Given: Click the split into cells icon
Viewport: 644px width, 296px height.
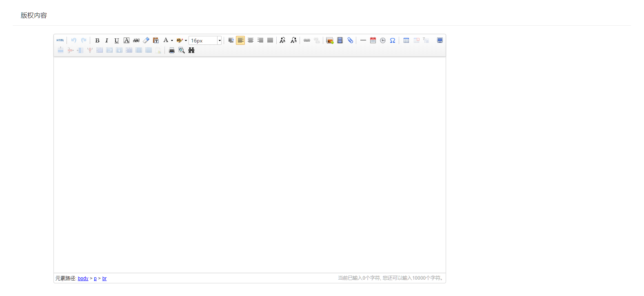Looking at the screenshot, I should 129,50.
